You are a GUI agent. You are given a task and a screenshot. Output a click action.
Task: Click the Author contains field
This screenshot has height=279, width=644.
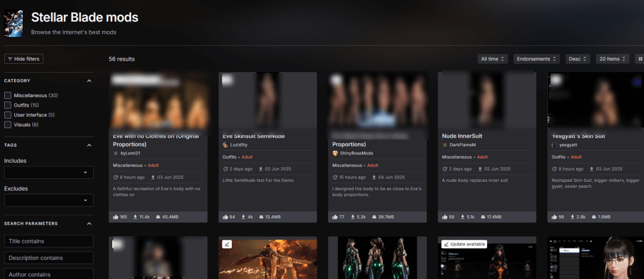[48, 274]
